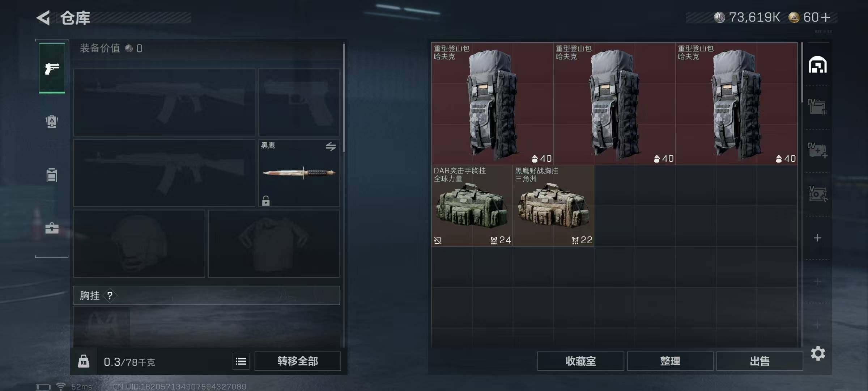868x391 pixels.
Task: Select the 黑鹰野战胸挂 chest rig item
Action: (553, 206)
